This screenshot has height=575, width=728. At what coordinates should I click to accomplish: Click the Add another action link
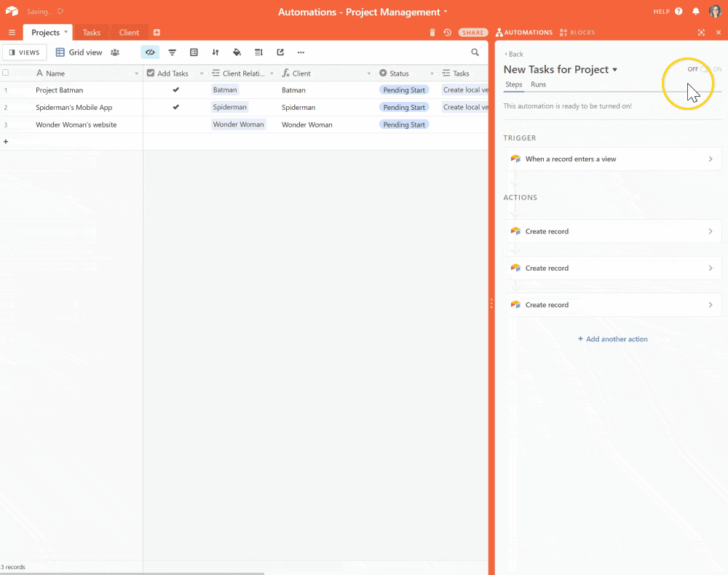(x=612, y=338)
